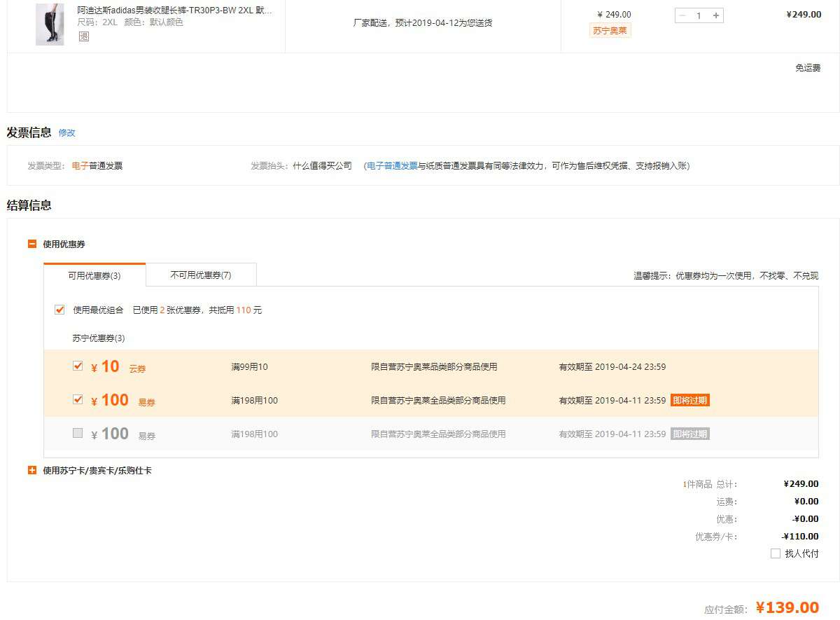Open the adidas trousers product thumbnail
The image size is (840, 620).
click(50, 25)
